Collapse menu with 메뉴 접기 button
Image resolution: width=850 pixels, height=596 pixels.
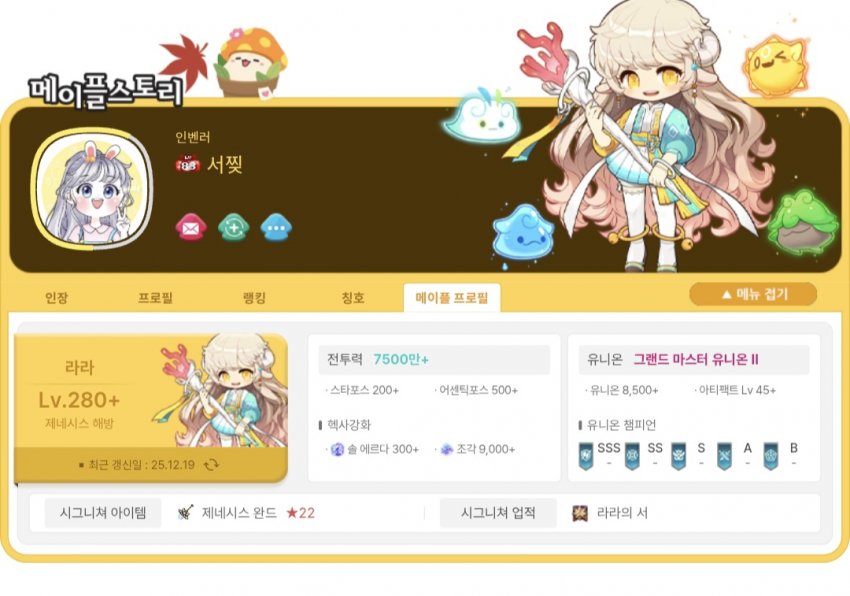753,294
